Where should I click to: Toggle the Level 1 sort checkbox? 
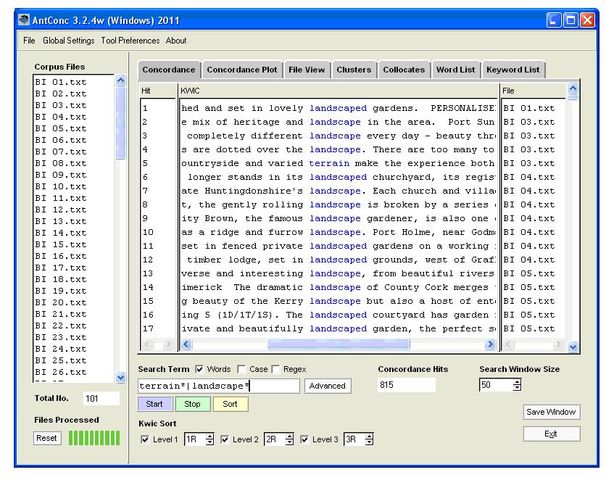(145, 439)
